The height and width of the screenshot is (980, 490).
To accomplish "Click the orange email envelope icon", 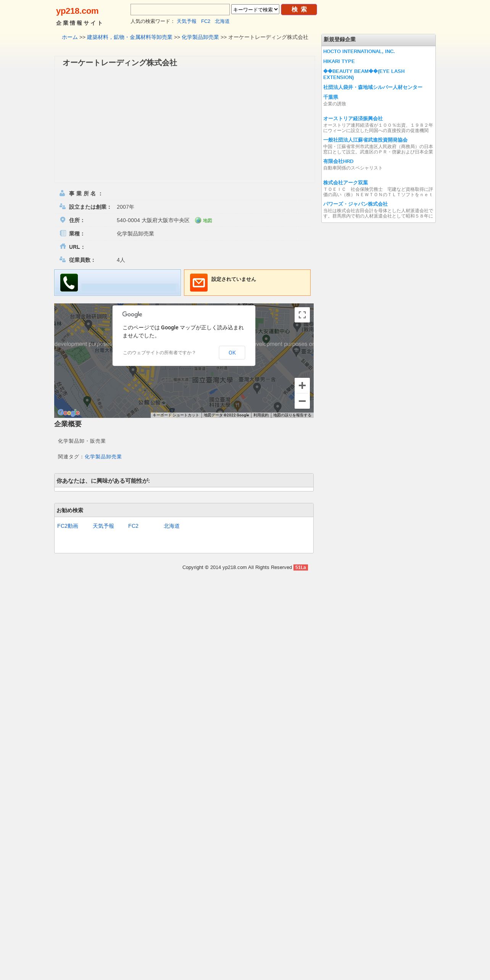I will (x=199, y=283).
